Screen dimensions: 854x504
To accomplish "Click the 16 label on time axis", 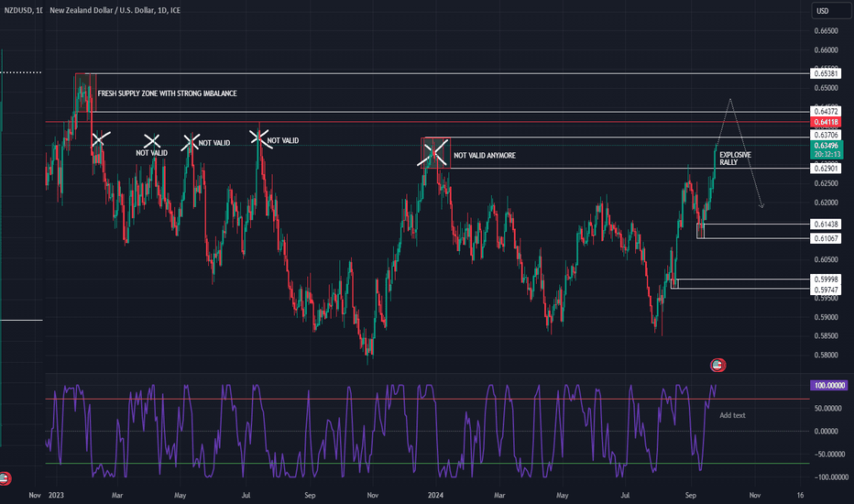I will point(800,495).
